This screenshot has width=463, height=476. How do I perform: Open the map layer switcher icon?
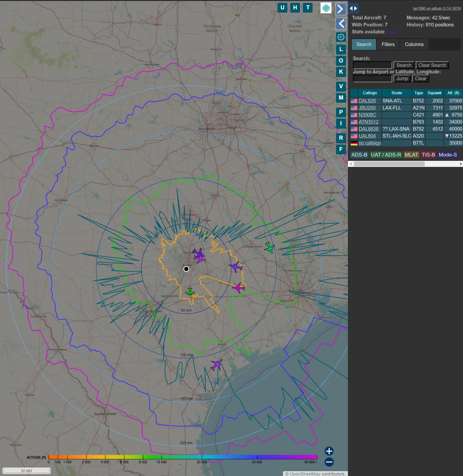pyautogui.click(x=326, y=8)
